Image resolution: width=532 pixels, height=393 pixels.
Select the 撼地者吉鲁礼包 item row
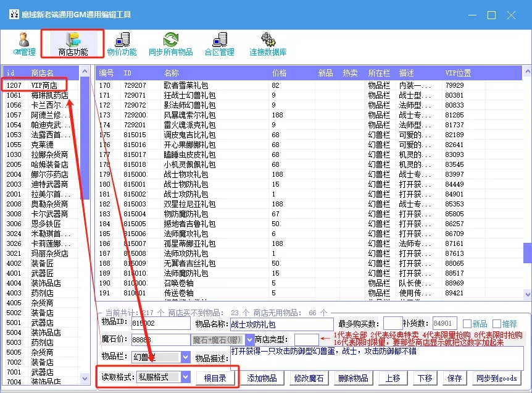click(309, 224)
